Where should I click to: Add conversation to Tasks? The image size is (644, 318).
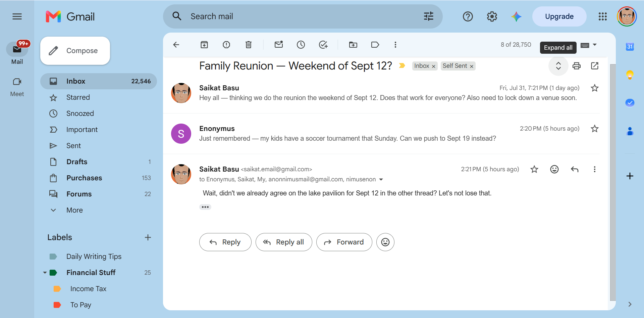(x=323, y=45)
